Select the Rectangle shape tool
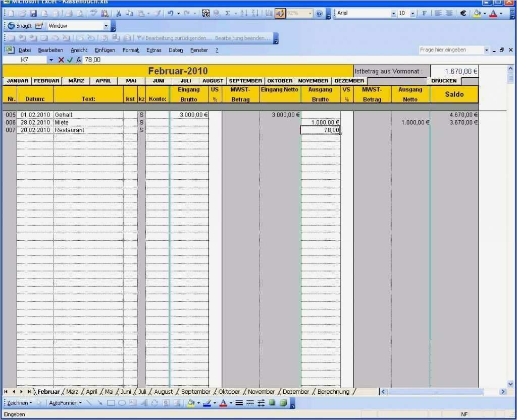The width and height of the screenshot is (517, 420). pos(110,403)
